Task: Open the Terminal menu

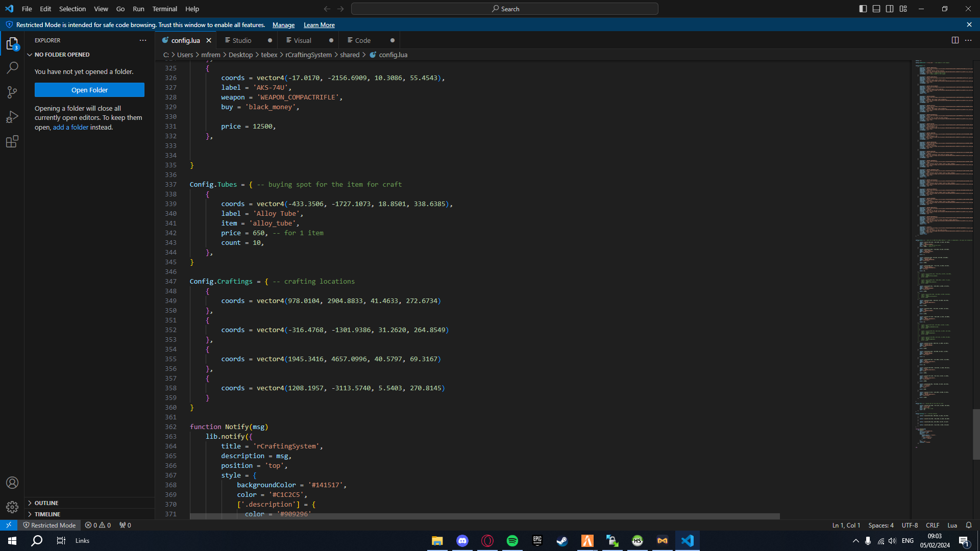Action: pyautogui.click(x=164, y=9)
